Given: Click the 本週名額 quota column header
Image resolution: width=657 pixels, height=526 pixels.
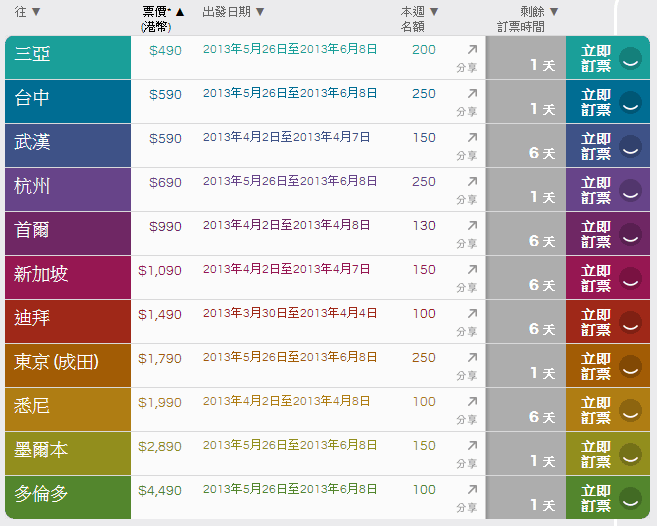Looking at the screenshot, I should (413, 19).
